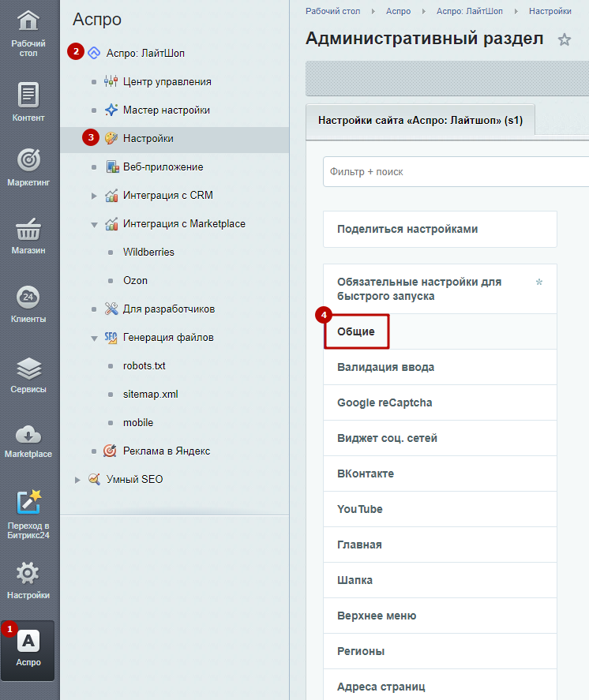Viewport: 589px width, 700px height.
Task: Click the Для разработчиков tools icon
Action: tap(111, 309)
